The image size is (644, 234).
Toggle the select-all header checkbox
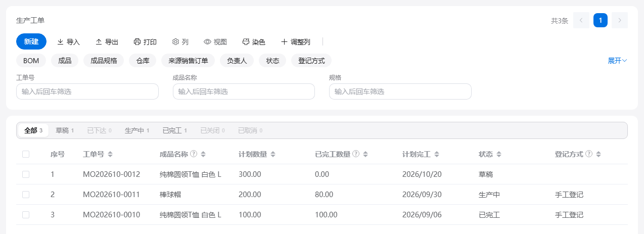(x=26, y=154)
